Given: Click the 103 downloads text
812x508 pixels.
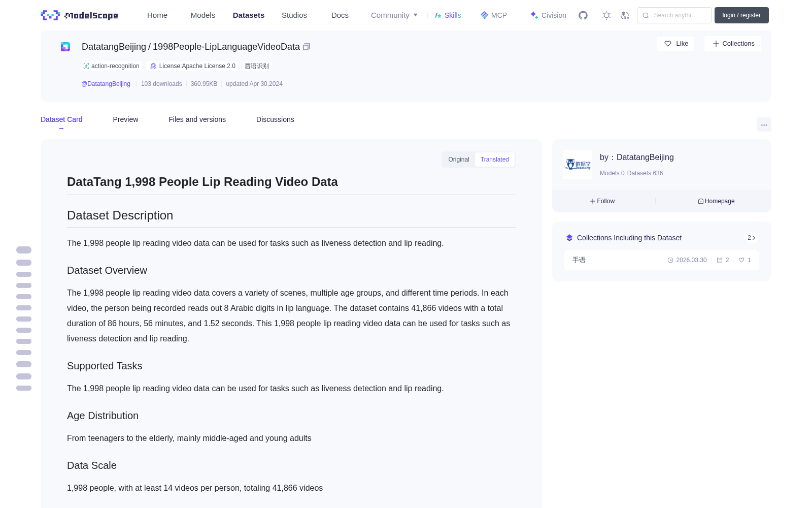Looking at the screenshot, I should (x=161, y=84).
